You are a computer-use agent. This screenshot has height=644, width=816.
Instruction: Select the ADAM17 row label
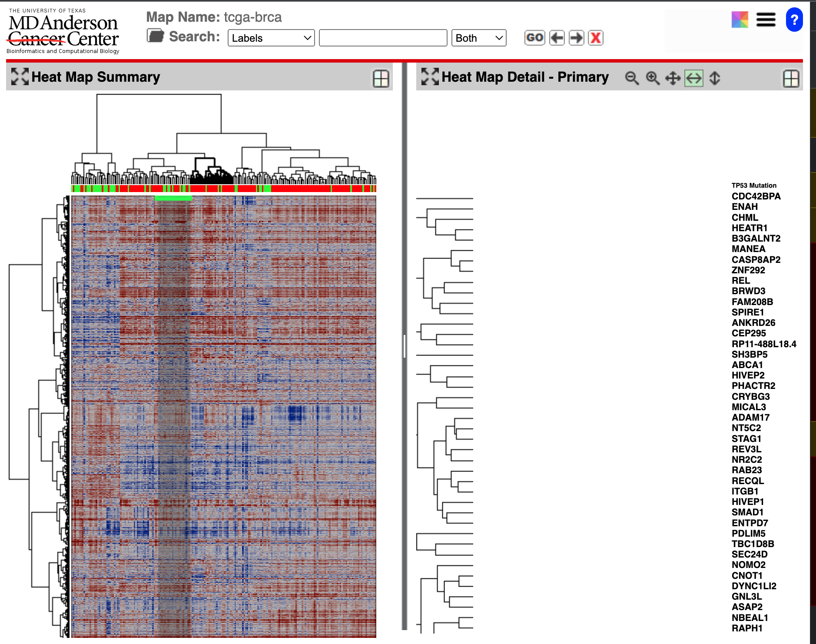tap(750, 418)
